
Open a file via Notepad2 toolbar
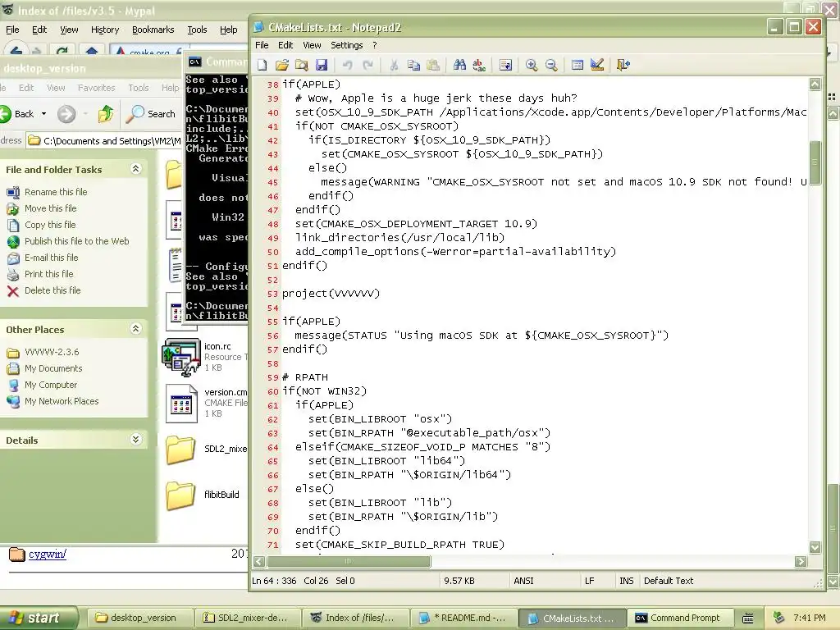[x=282, y=66]
